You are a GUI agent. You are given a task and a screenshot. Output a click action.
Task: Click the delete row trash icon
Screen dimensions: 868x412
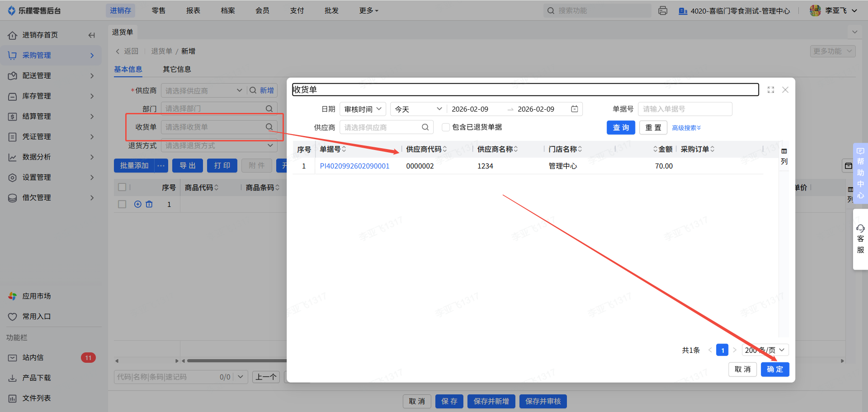point(149,204)
